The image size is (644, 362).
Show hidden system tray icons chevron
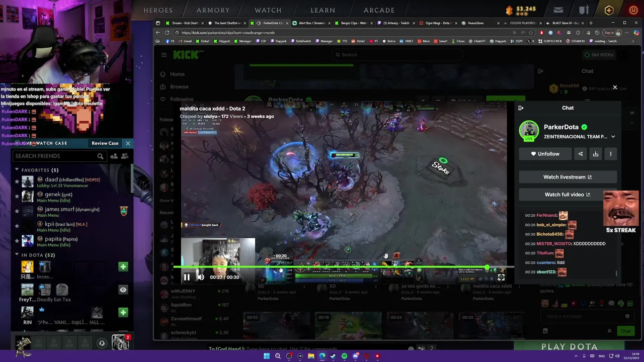(x=576, y=356)
